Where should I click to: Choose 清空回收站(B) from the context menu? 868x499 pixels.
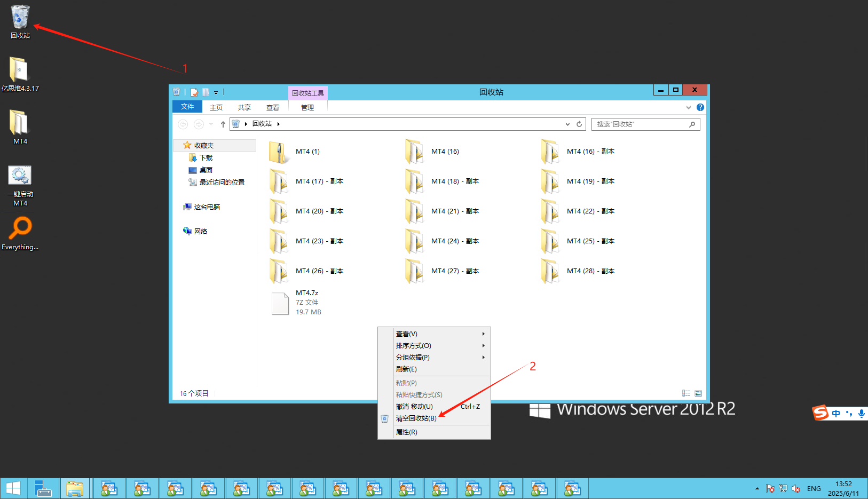pos(416,418)
